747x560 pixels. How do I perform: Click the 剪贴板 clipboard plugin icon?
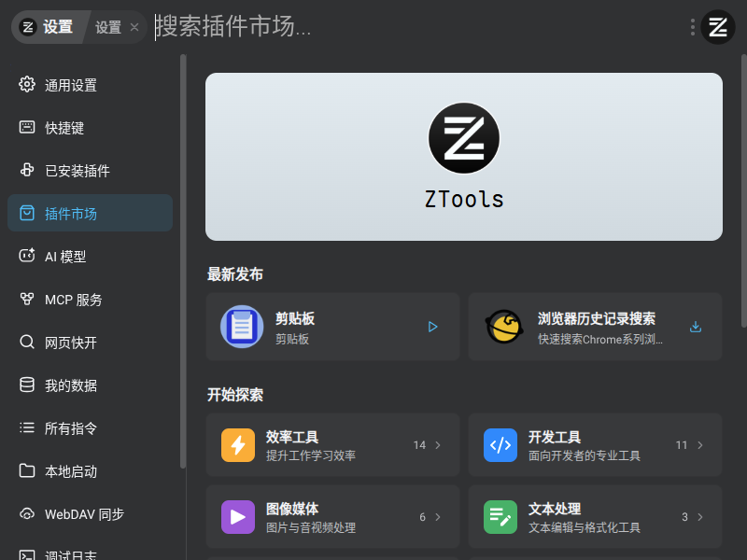(242, 327)
